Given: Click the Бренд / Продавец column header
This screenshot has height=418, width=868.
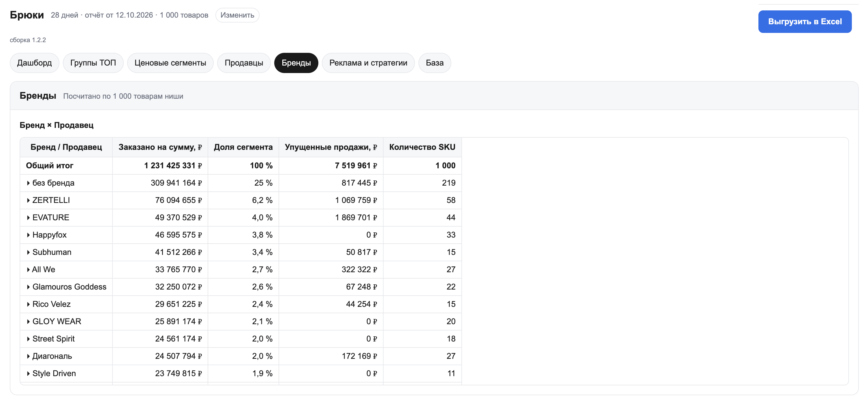Looking at the screenshot, I should (x=66, y=147).
